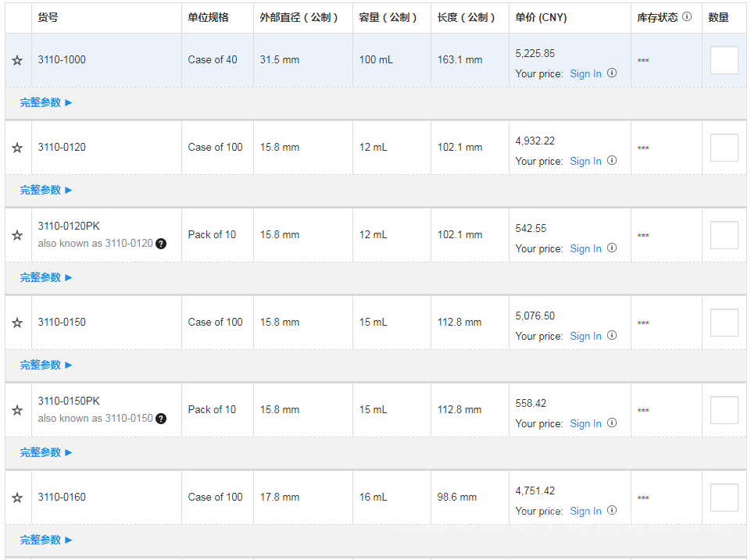The image size is (751, 560).
Task: Focus the 数量 field for 3110-0150
Action: (724, 323)
